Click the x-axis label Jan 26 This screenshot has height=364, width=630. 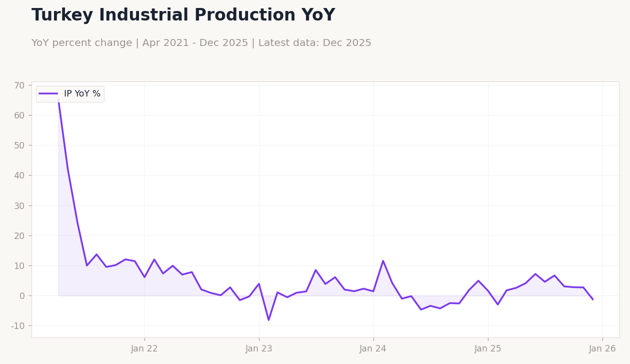602,349
